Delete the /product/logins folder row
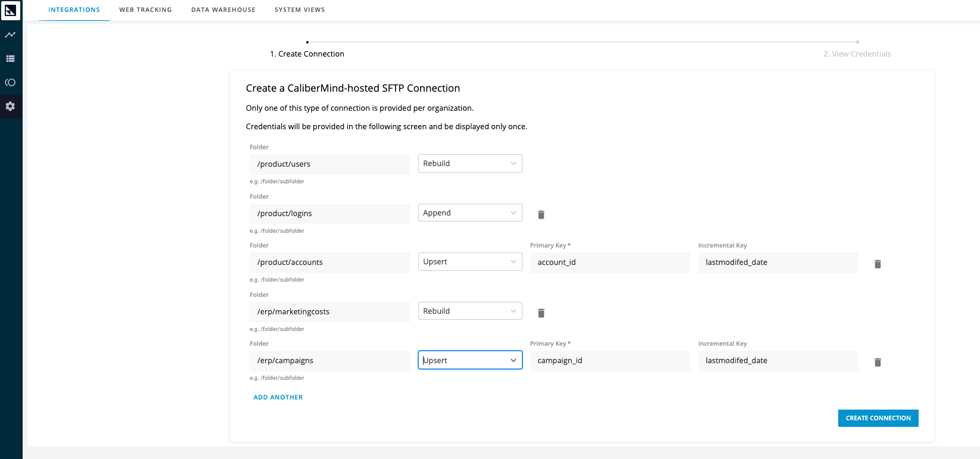Viewport: 980px width, 459px height. pyautogui.click(x=541, y=214)
